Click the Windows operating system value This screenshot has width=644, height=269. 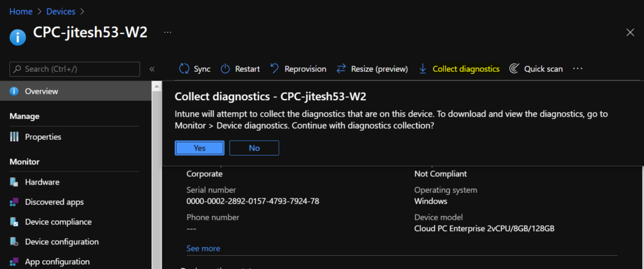pos(431,201)
